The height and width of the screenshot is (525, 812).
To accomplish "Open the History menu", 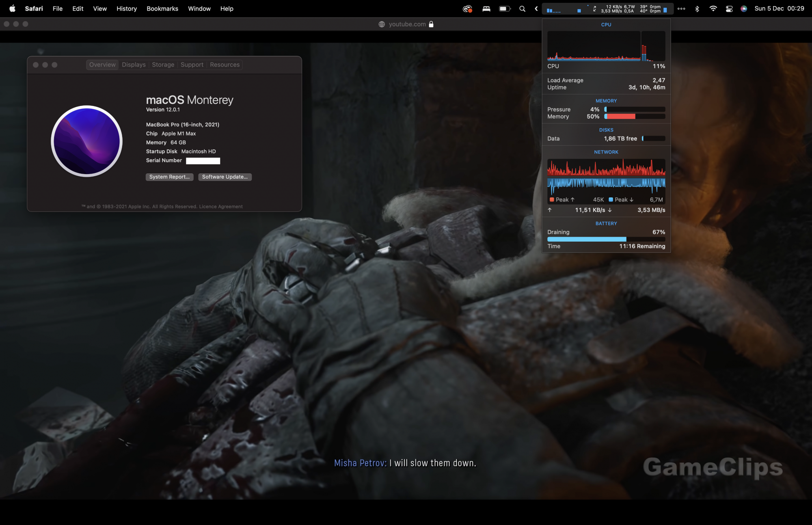I will (127, 9).
